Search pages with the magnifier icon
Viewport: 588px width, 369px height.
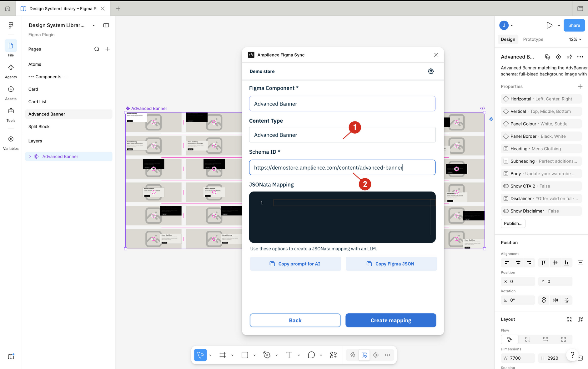point(97,49)
